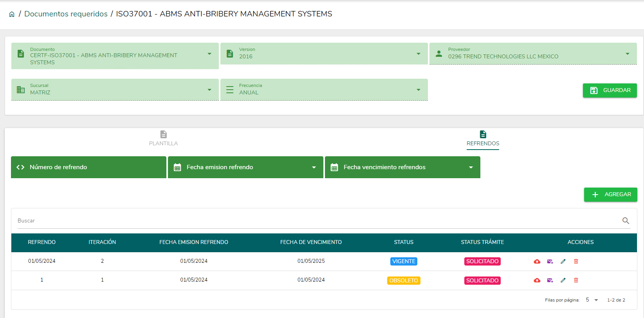Click the search magnifier icon
Image resolution: width=644 pixels, height=318 pixels.
pyautogui.click(x=626, y=221)
